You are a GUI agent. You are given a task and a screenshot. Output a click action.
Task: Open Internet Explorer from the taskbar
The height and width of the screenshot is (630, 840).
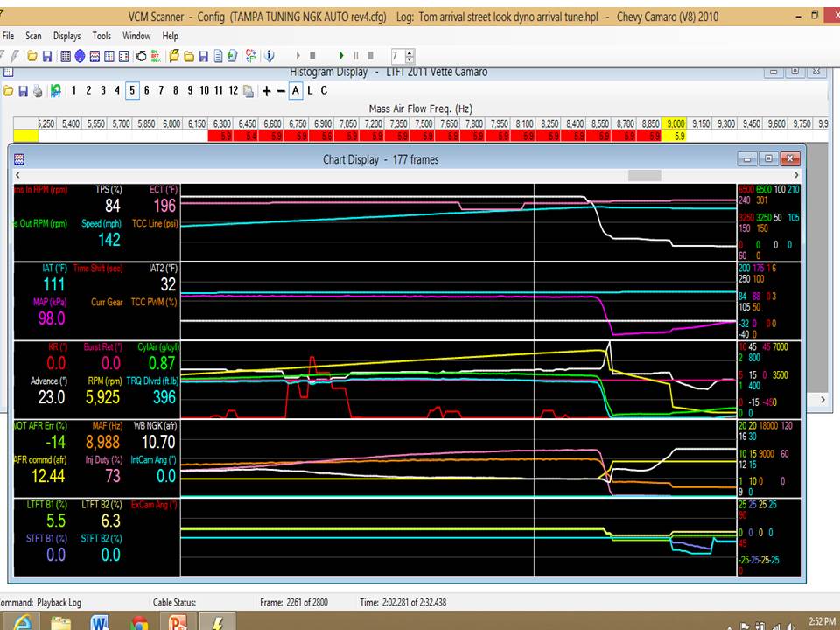(23, 620)
